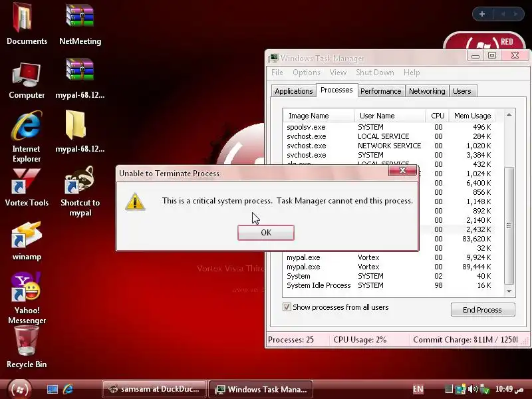Select the mypal.exe row using 89,444 K
This screenshot has height=399, width=532.
pyautogui.click(x=389, y=267)
